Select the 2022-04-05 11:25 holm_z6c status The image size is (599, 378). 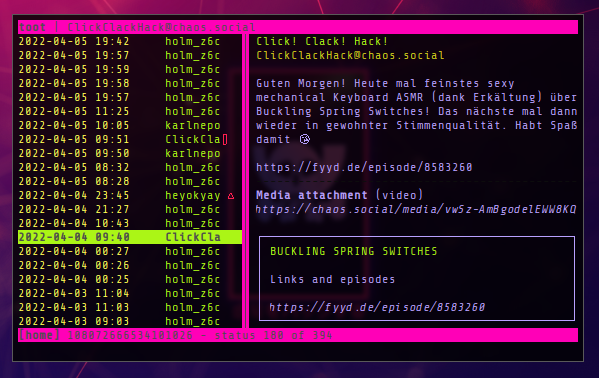pyautogui.click(x=130, y=111)
